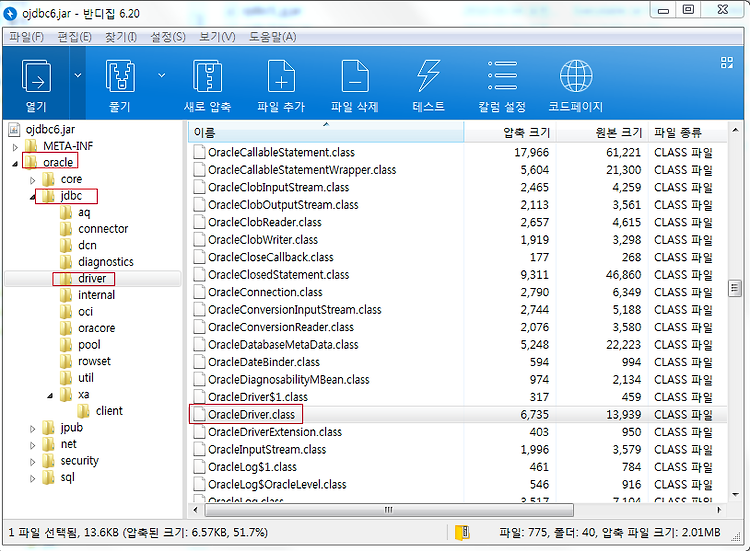Select OracleLog$OracleLevel.class file
The height and width of the screenshot is (551, 750).
[277, 485]
